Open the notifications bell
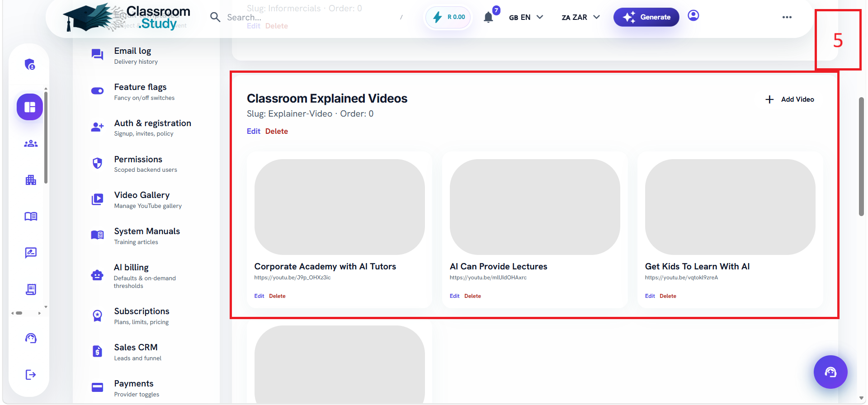The height and width of the screenshot is (405, 868). click(x=488, y=17)
